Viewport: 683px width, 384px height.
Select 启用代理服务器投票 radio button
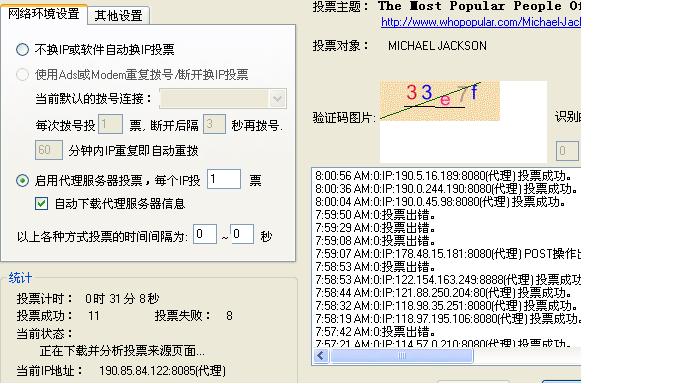[x=23, y=180]
